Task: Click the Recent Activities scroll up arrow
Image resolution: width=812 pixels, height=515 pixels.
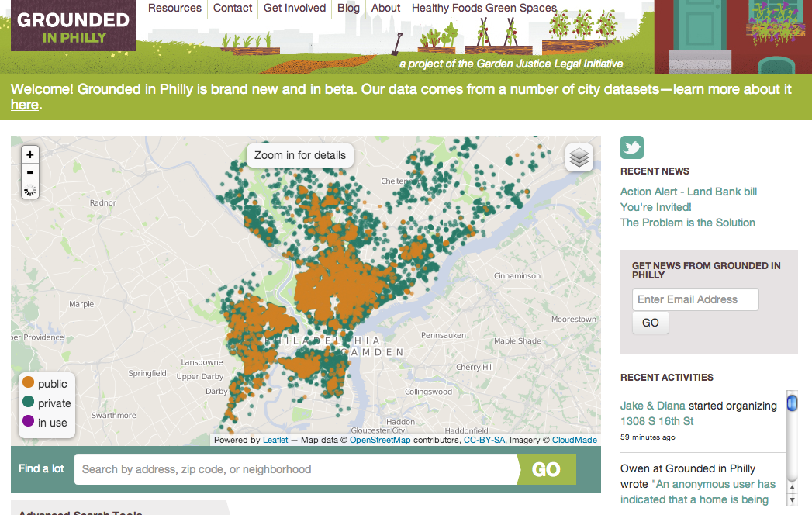Action: click(792, 488)
